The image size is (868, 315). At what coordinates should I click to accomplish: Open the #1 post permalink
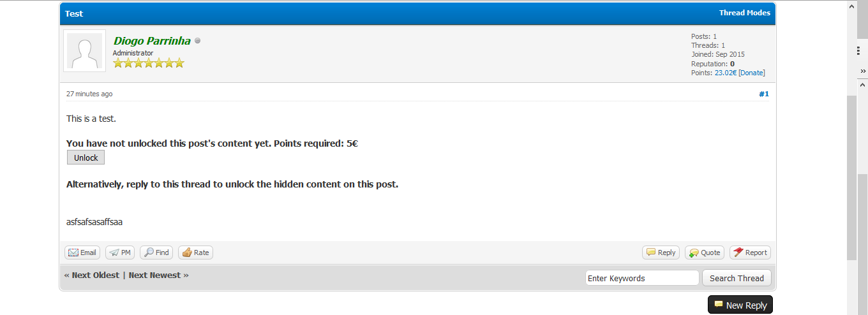[x=763, y=94]
